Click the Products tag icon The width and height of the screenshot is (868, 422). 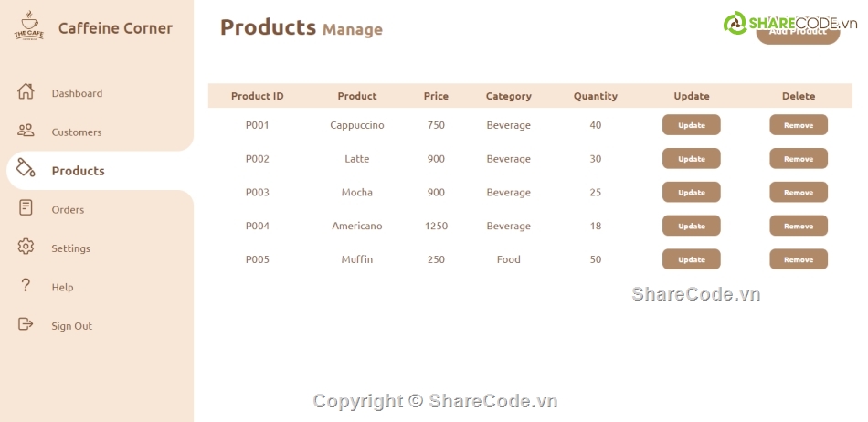26,169
